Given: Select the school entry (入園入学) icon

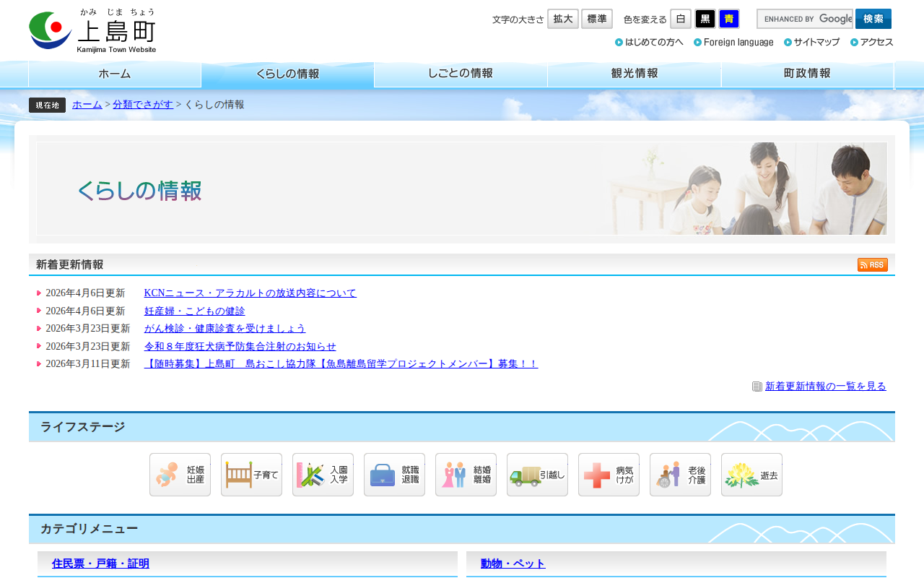Looking at the screenshot, I should tap(323, 475).
